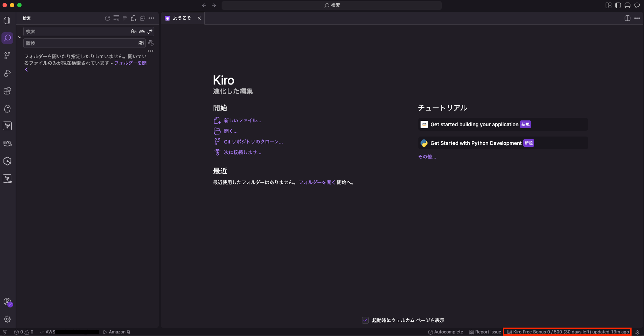Start the Get Started with Python Development tutorial
The height and width of the screenshot is (336, 644).
coord(476,143)
